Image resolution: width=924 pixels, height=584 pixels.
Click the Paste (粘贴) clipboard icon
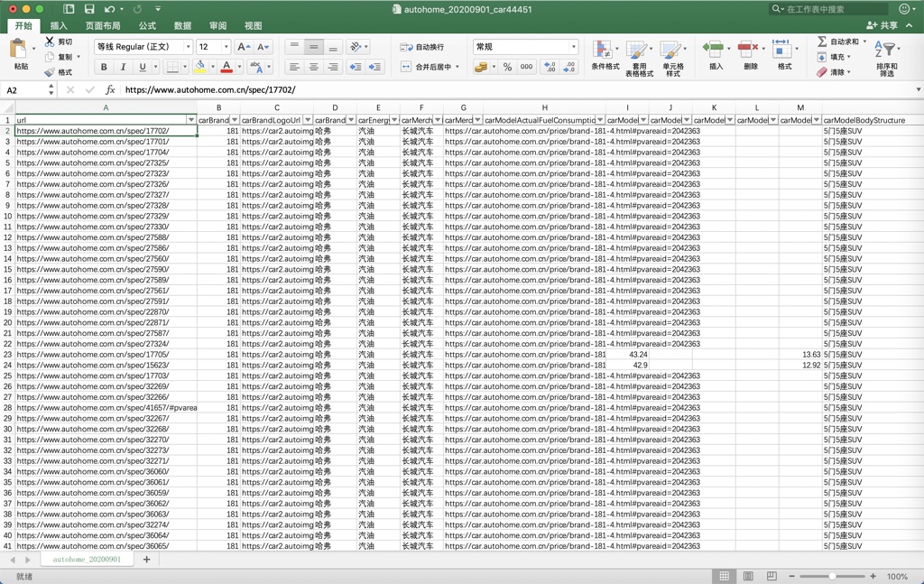19,50
